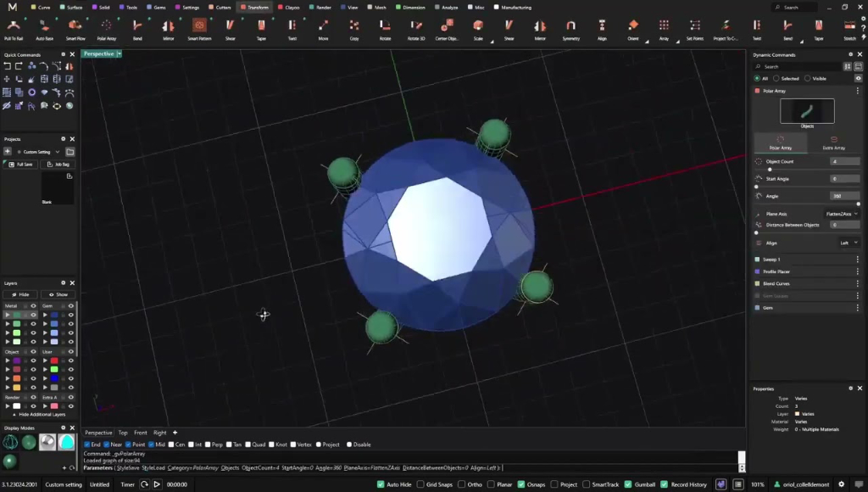The width and height of the screenshot is (868, 492).
Task: Toggle the End osnap checkbox
Action: [x=87, y=444]
